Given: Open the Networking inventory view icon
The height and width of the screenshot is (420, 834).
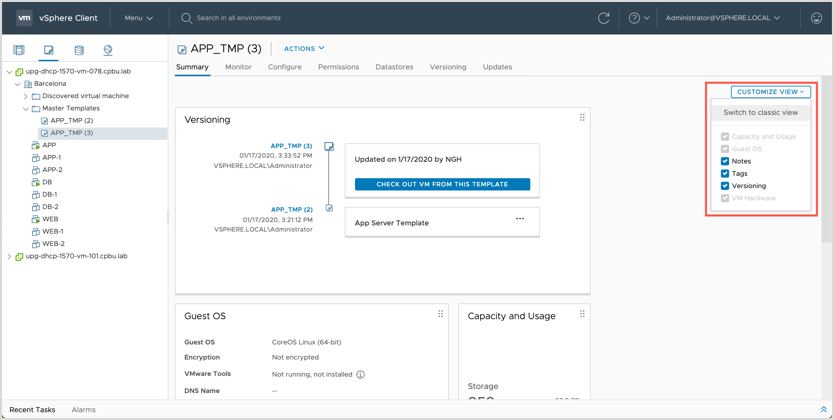Looking at the screenshot, I should click(x=109, y=50).
